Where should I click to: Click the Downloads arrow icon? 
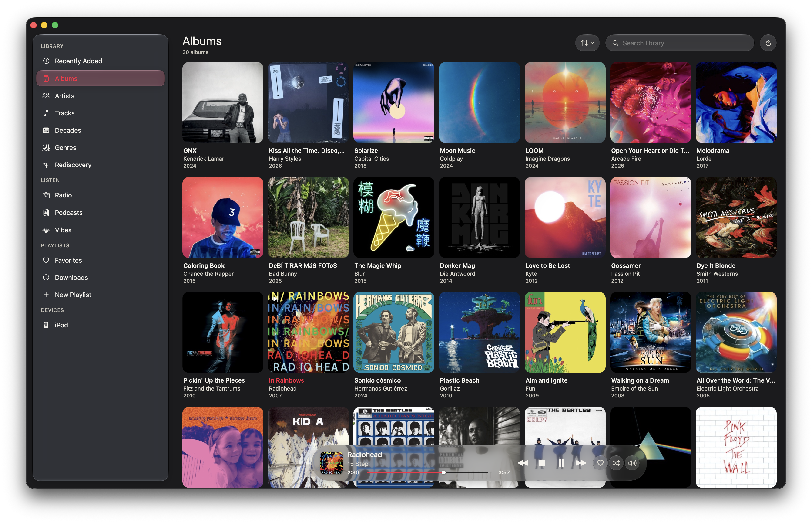(x=46, y=277)
